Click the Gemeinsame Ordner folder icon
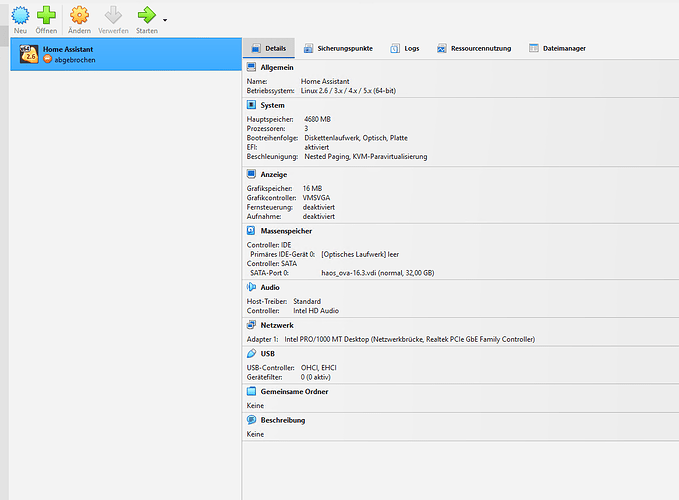 (x=251, y=391)
